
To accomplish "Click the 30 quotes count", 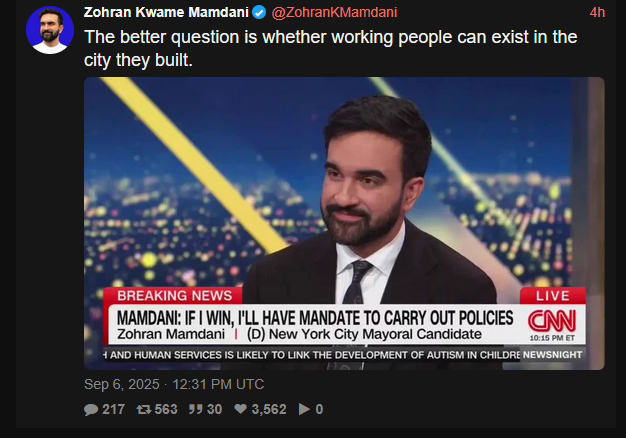I will pos(214,409).
